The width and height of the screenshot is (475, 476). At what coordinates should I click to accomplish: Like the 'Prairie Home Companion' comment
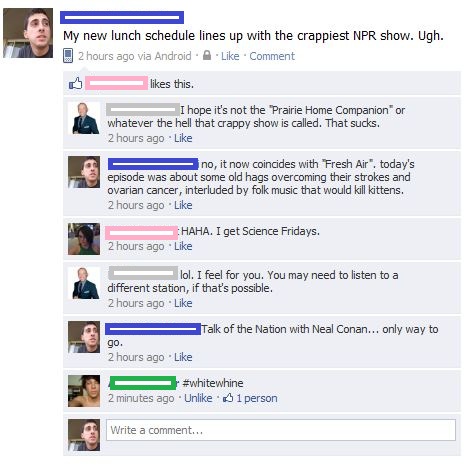point(183,138)
